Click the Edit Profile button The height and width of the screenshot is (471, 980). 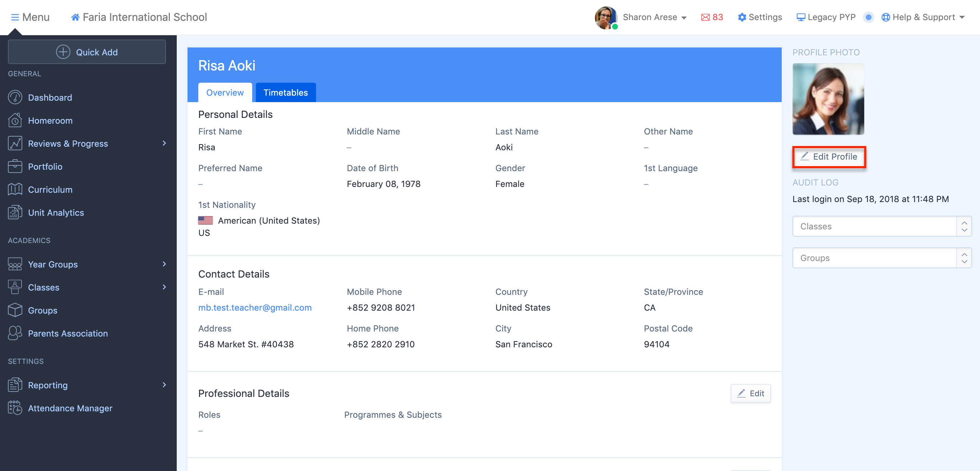829,156
